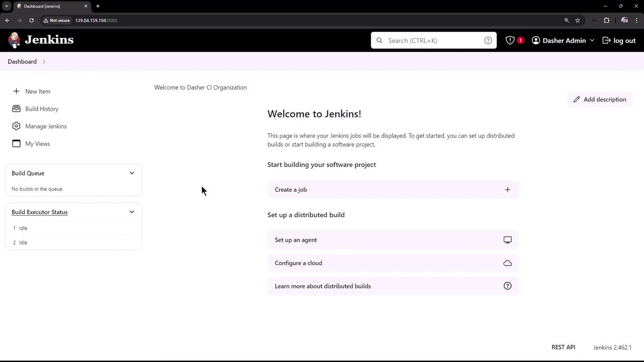This screenshot has height=362, width=644.
Task: Click 'Welcome to Dasher CI Organization' text
Action: point(200,87)
